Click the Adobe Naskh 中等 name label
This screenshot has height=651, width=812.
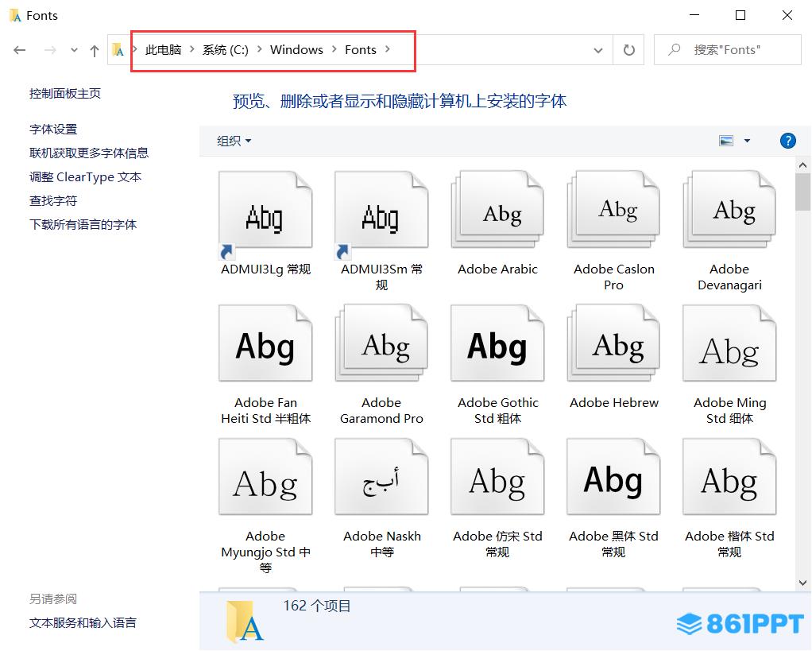point(382,544)
